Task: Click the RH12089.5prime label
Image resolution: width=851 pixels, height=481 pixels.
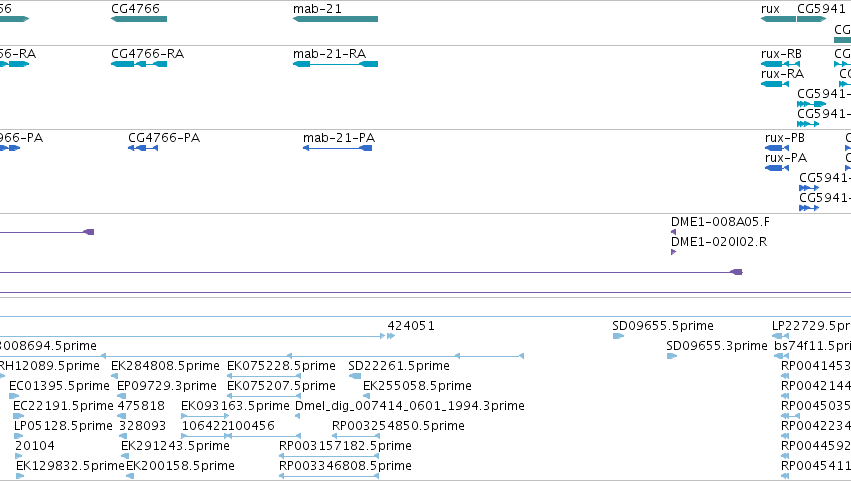Action: point(49,366)
